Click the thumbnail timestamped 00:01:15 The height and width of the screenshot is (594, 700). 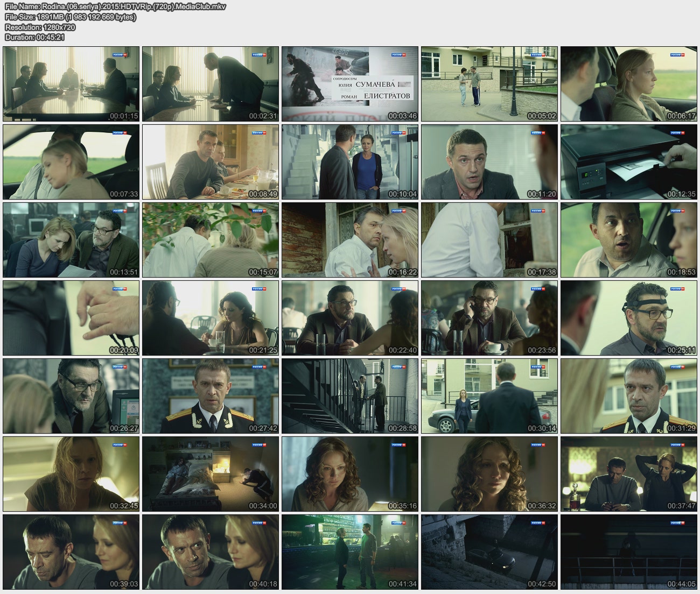(71, 84)
